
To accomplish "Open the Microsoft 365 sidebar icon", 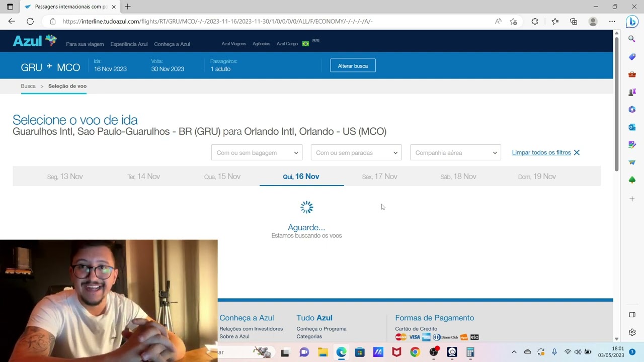I will click(632, 110).
